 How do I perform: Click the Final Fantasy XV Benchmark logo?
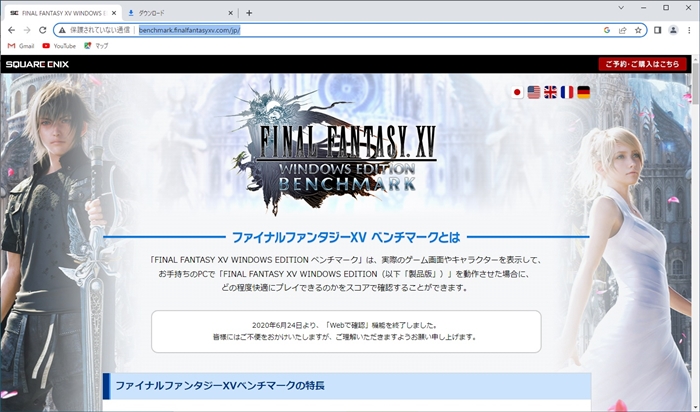click(x=335, y=150)
